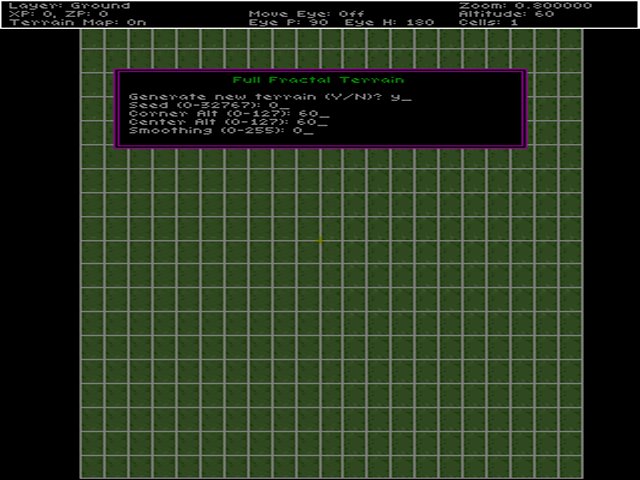
Task: Click the bottom-right terrain grid cell
Action: click(570, 467)
